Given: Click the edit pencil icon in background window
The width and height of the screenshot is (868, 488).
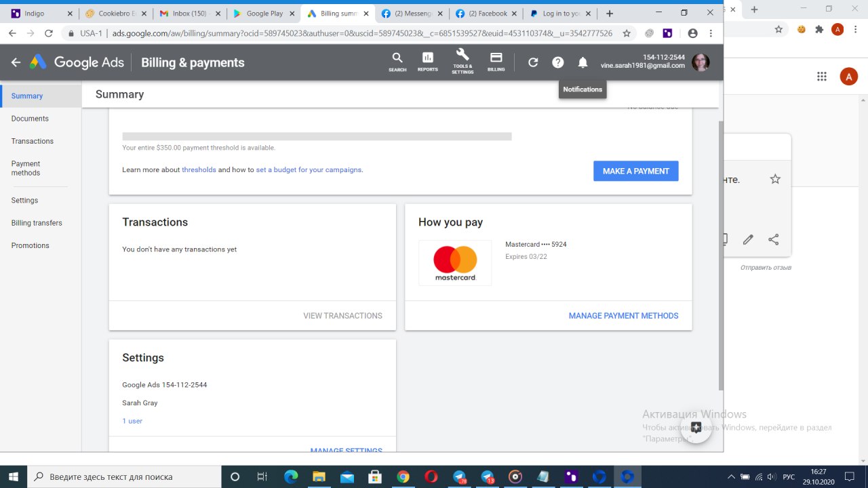Looking at the screenshot, I should click(x=748, y=239).
